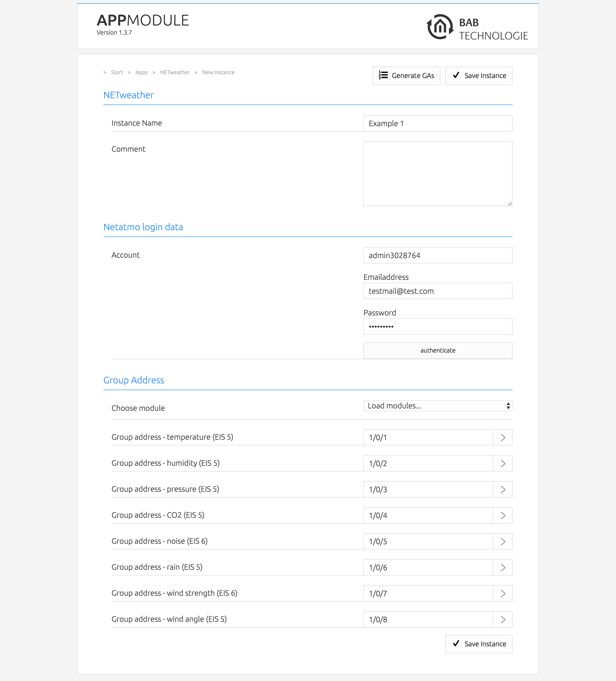Click the bottom Save Instance button

[x=478, y=644]
